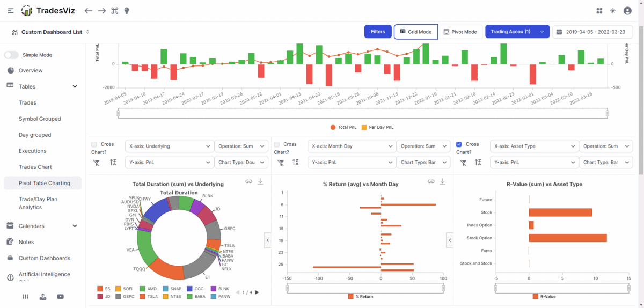
Task: Toggle TSLA in pie chart legend
Action: [x=149, y=296]
